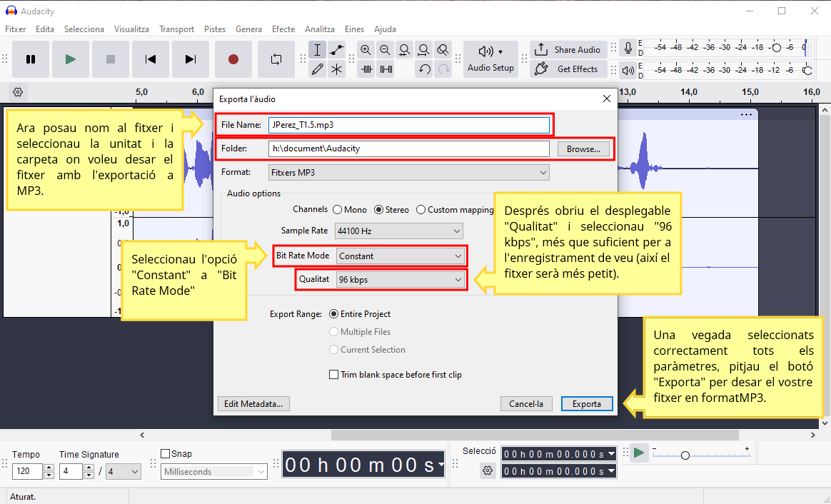Click the Share Audio button
The height and width of the screenshot is (504, 831).
click(569, 50)
